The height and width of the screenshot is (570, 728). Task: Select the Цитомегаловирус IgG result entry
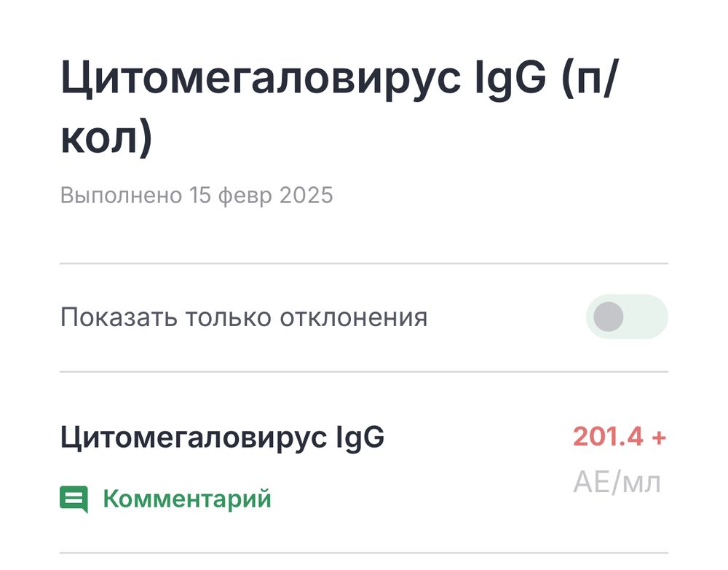pyautogui.click(x=221, y=437)
